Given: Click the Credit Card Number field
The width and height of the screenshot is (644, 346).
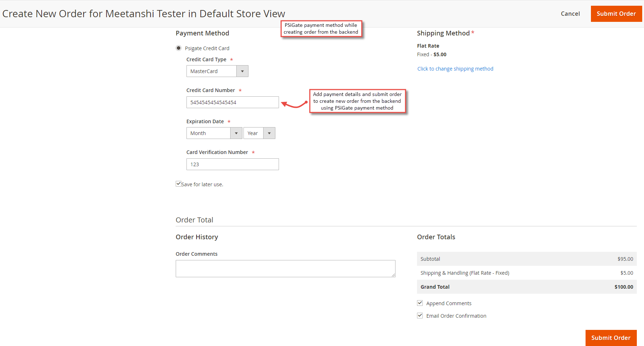Looking at the screenshot, I should (x=232, y=102).
